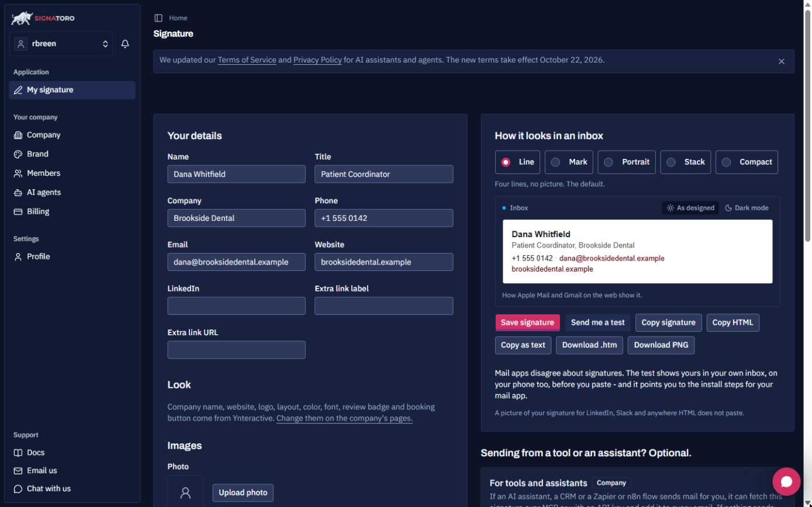This screenshot has height=507, width=812.
Task: Open Brand settings in the sidebar
Action: click(x=72, y=154)
